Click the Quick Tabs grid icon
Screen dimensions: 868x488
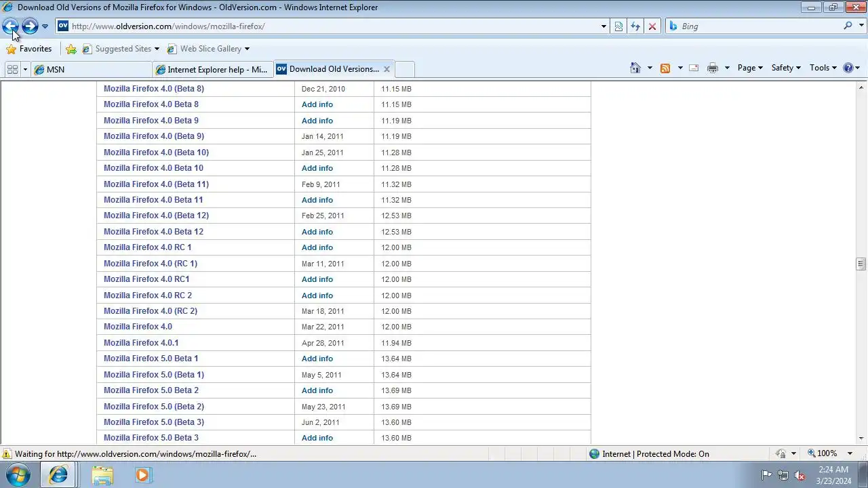12,69
